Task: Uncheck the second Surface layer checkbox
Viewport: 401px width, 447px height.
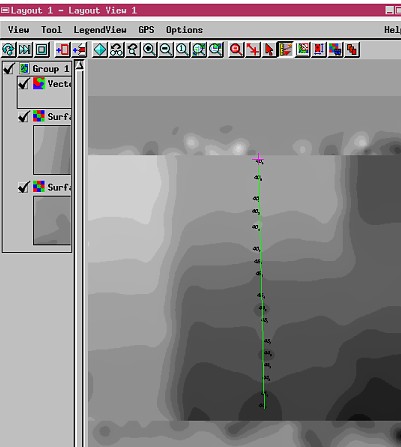Action: [x=24, y=187]
